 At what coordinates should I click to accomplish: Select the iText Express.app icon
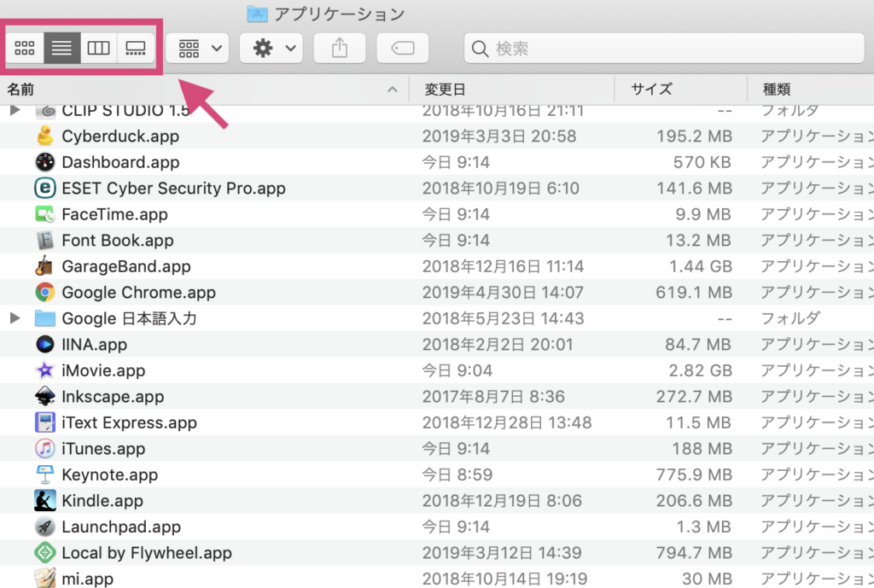(45, 422)
